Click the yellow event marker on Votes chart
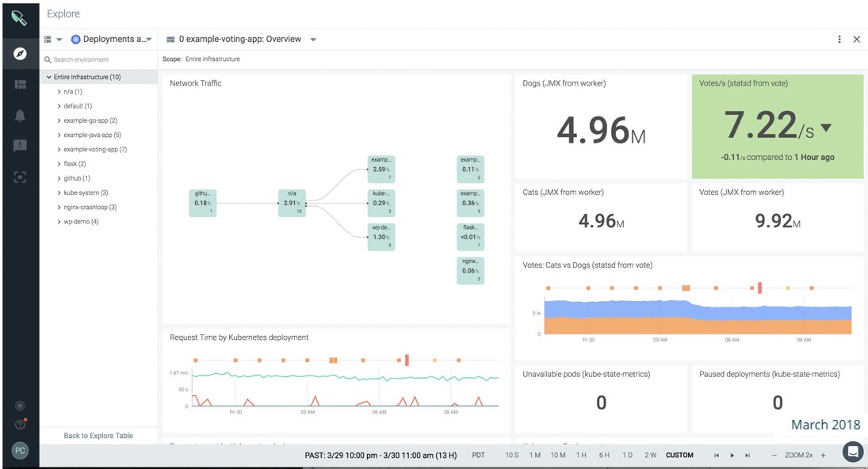Image resolution: width=868 pixels, height=469 pixels. [x=788, y=288]
